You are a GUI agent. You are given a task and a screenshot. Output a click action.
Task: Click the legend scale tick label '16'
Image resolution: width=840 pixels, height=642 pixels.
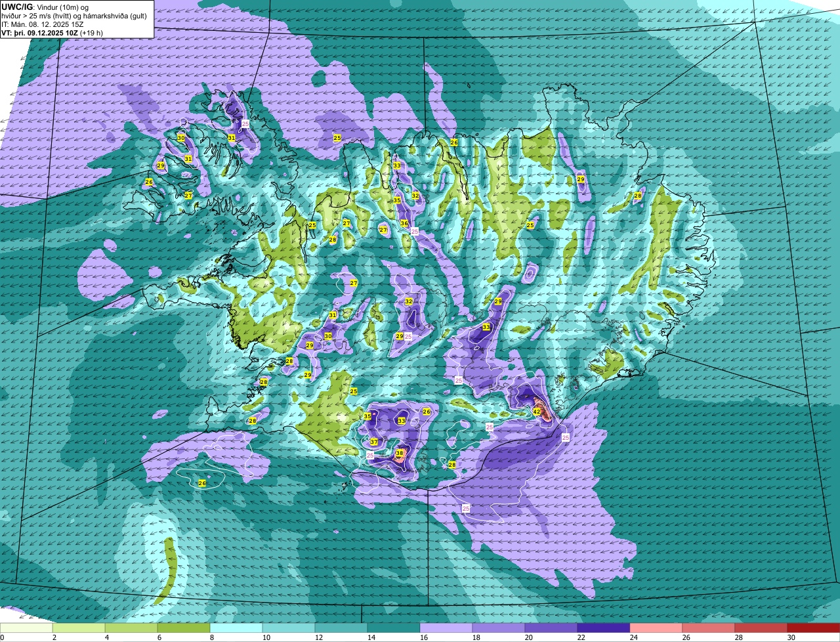pyautogui.click(x=423, y=637)
